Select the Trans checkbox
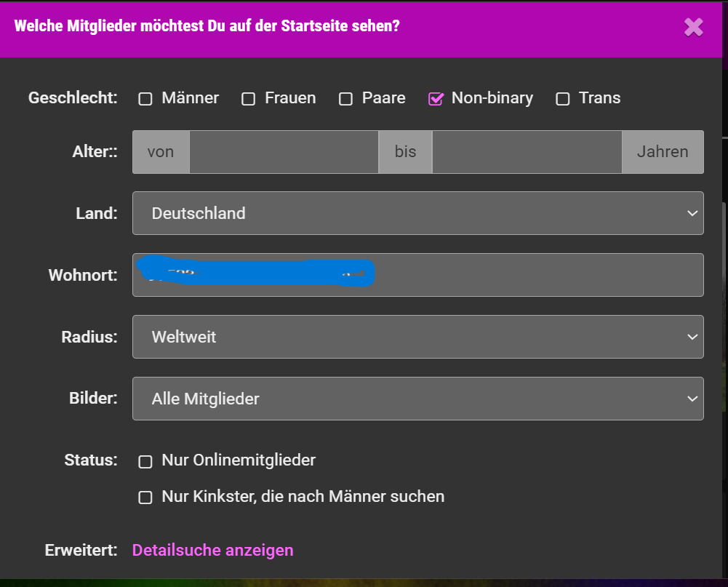The image size is (728, 587). 563,99
